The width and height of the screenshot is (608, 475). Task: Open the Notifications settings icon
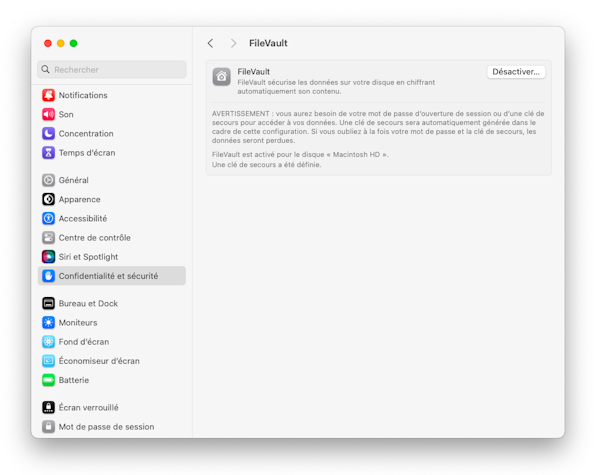tap(48, 95)
